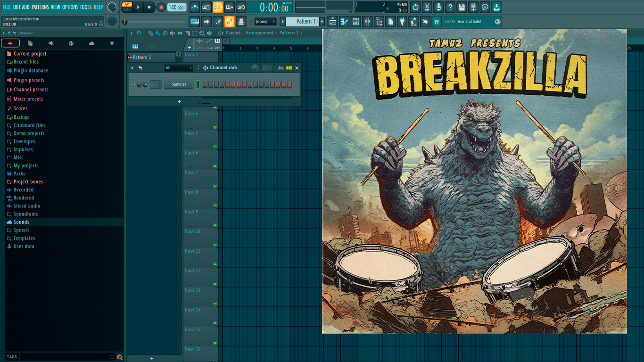Screen dimensions: 644x362
Task: Click the microphone one-click recording icon
Action: coord(438,7)
